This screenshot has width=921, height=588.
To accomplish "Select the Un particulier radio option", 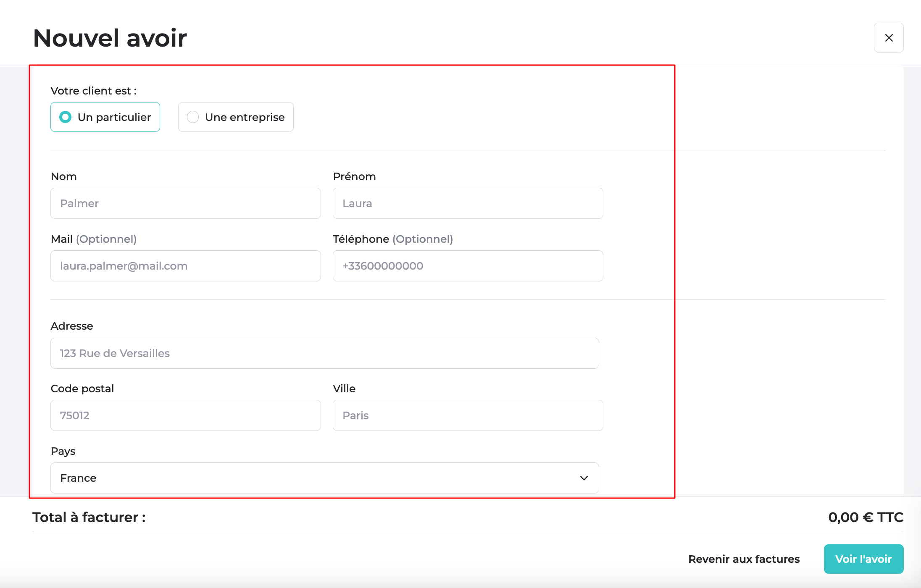I will (x=105, y=117).
